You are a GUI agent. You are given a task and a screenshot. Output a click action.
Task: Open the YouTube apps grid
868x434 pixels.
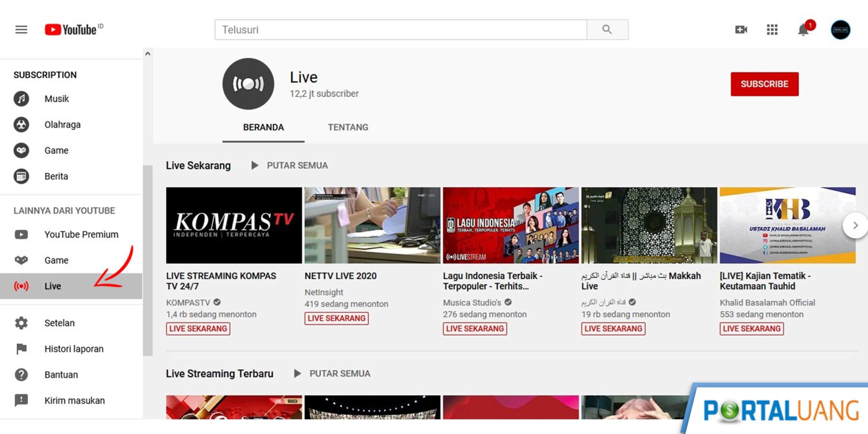click(772, 30)
